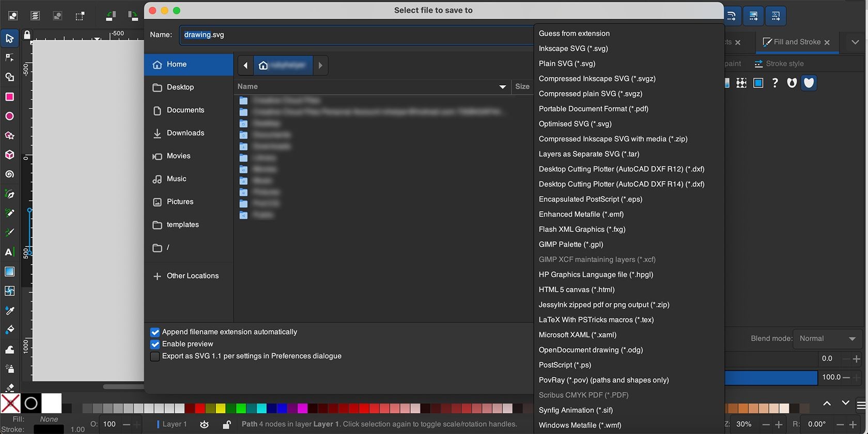
Task: Select the 3D Box tool
Action: [x=9, y=154]
